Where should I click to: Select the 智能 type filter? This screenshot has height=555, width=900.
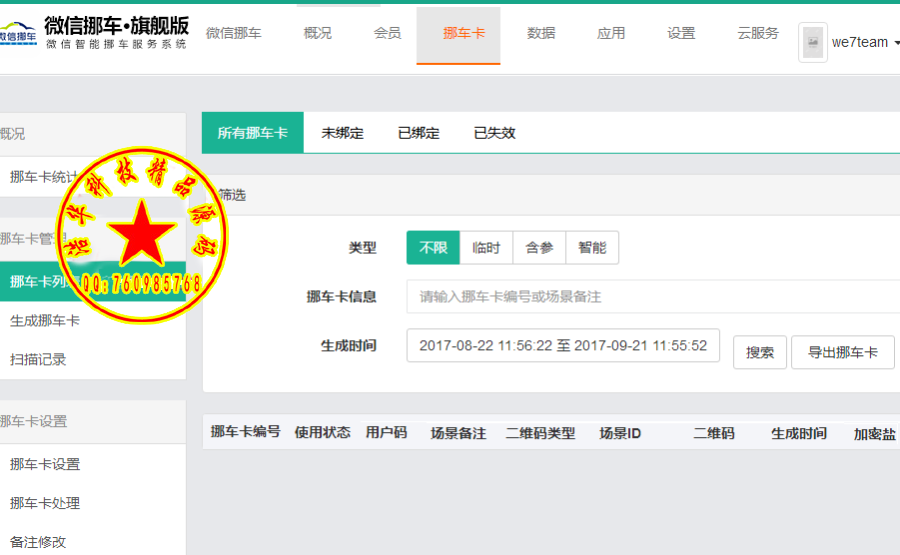coord(592,247)
